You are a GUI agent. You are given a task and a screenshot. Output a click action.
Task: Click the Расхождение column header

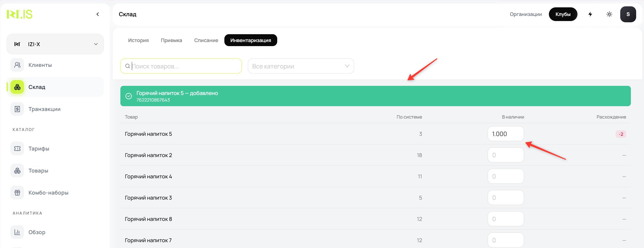click(x=611, y=117)
